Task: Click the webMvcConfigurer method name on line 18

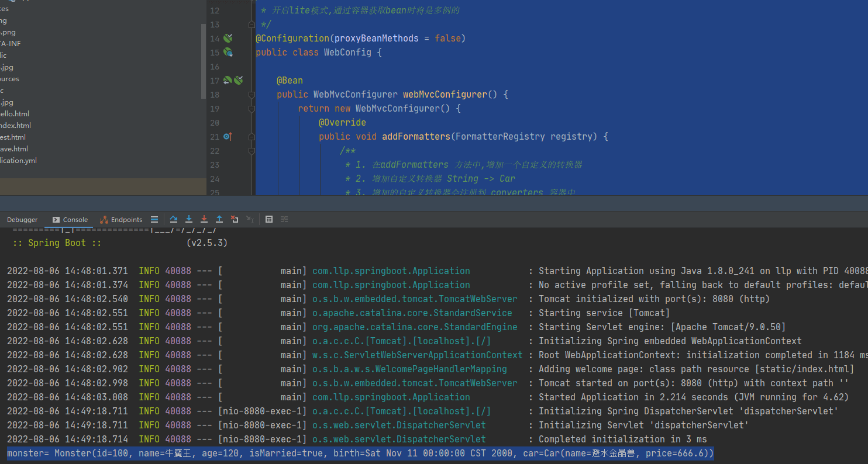Action: [445, 95]
